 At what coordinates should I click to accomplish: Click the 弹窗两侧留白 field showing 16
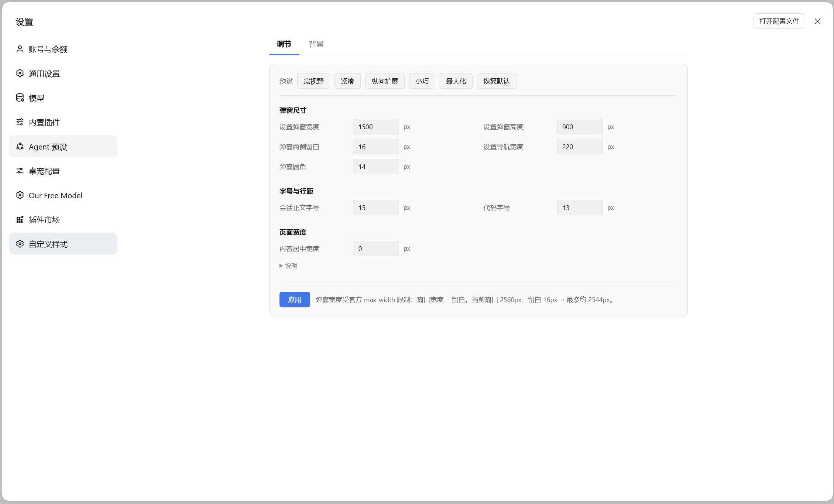(376, 147)
